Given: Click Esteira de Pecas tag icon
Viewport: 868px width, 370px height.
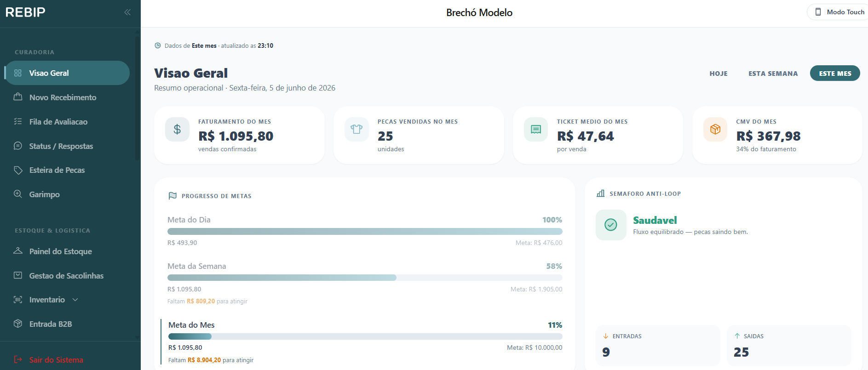Looking at the screenshot, I should (x=18, y=170).
